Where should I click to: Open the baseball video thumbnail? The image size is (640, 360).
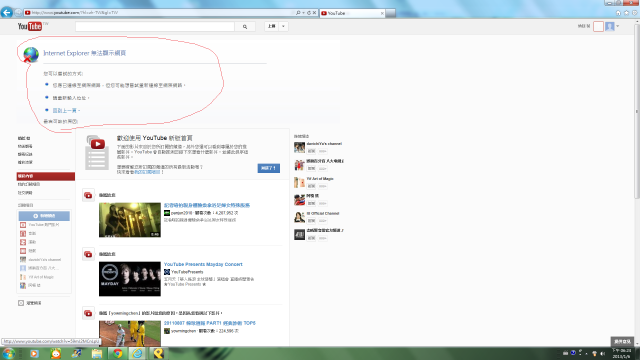(130, 333)
